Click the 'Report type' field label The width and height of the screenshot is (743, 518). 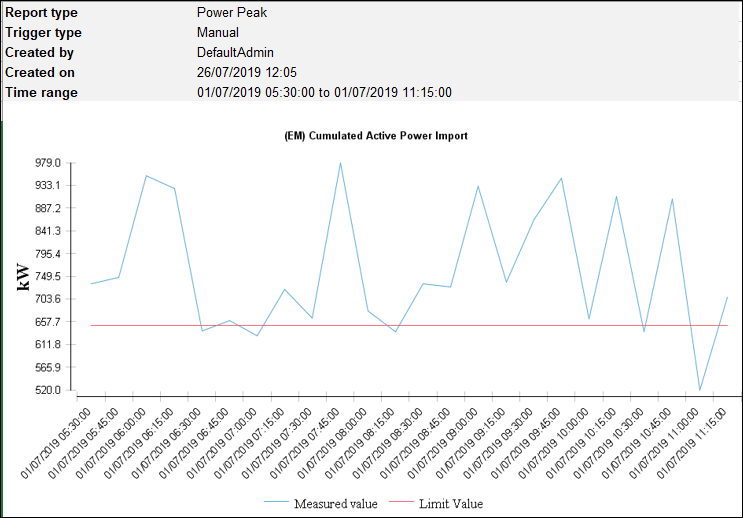point(41,13)
